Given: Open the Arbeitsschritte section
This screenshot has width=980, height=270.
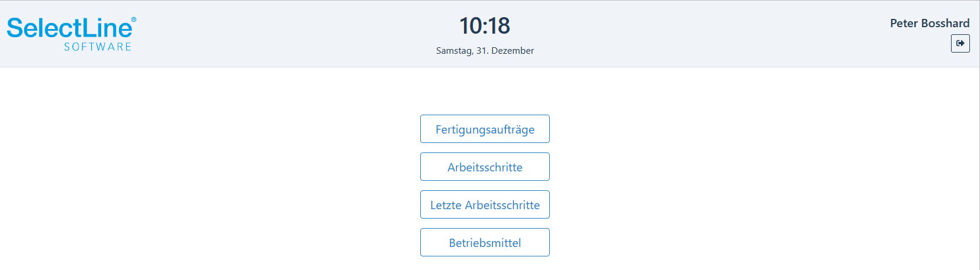Looking at the screenshot, I should [485, 167].
